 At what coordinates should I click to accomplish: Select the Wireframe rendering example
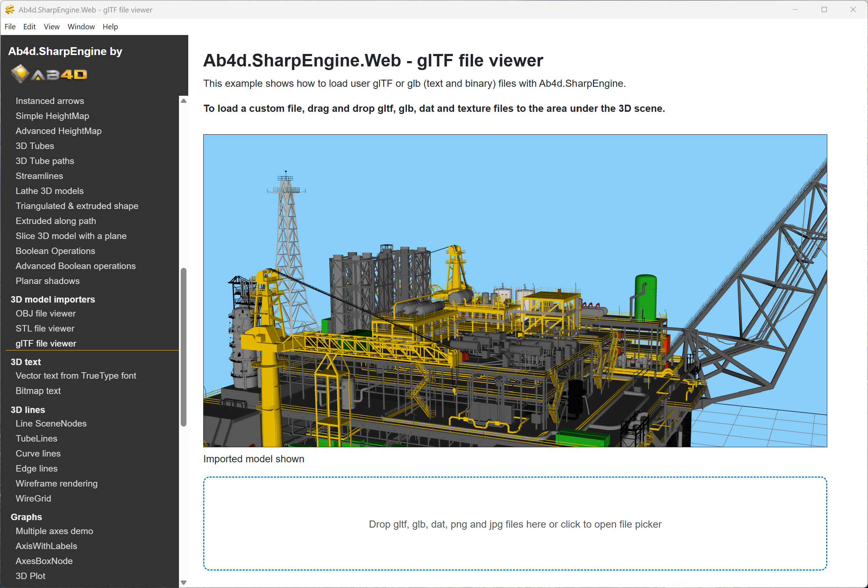point(56,483)
